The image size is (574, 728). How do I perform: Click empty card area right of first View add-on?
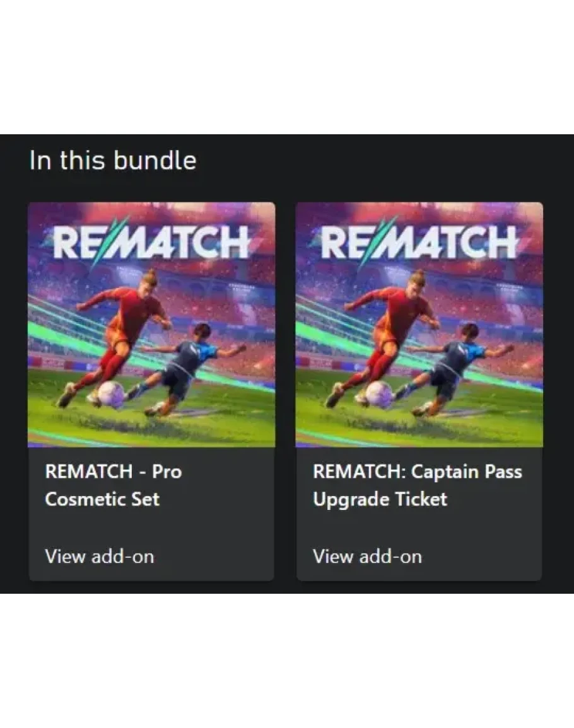214,556
